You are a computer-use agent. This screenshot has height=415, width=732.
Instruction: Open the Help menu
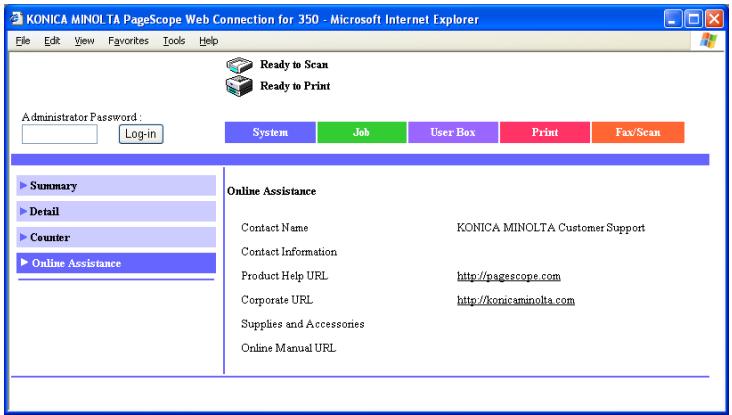pyautogui.click(x=208, y=41)
